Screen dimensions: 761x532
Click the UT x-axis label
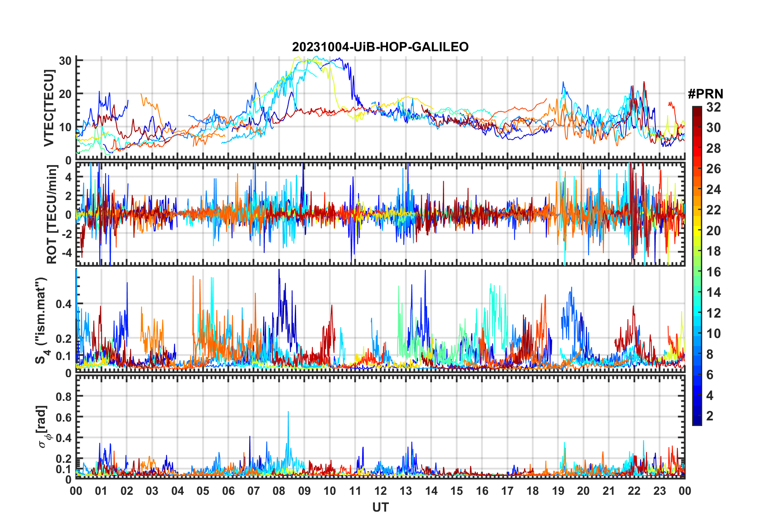coord(380,507)
